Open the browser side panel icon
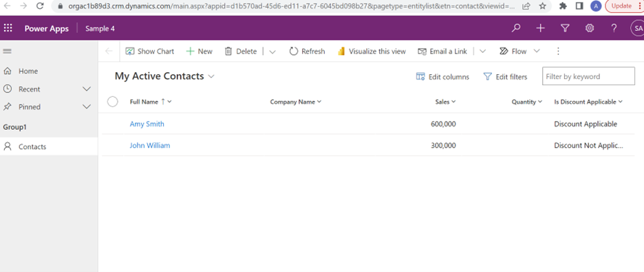 click(x=579, y=5)
